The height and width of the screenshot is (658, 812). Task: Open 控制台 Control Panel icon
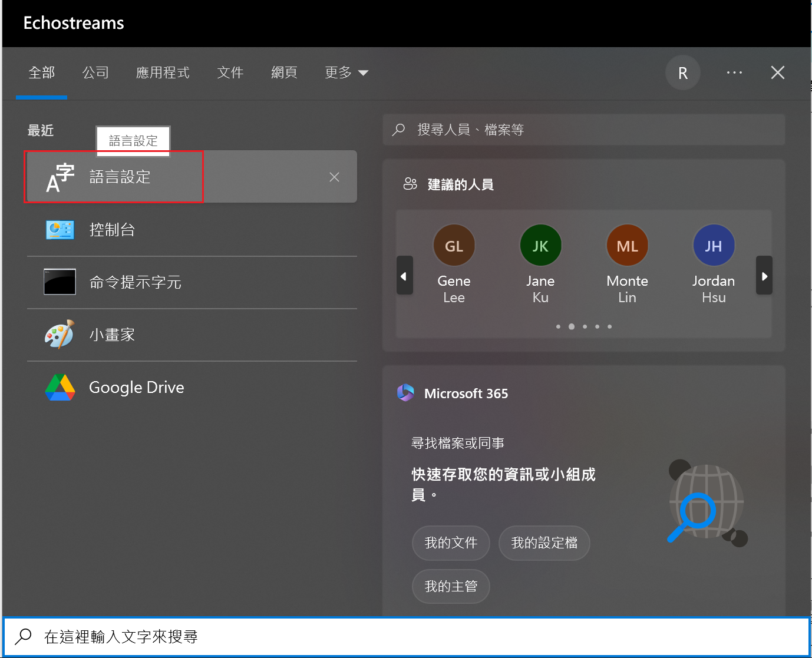tap(60, 230)
